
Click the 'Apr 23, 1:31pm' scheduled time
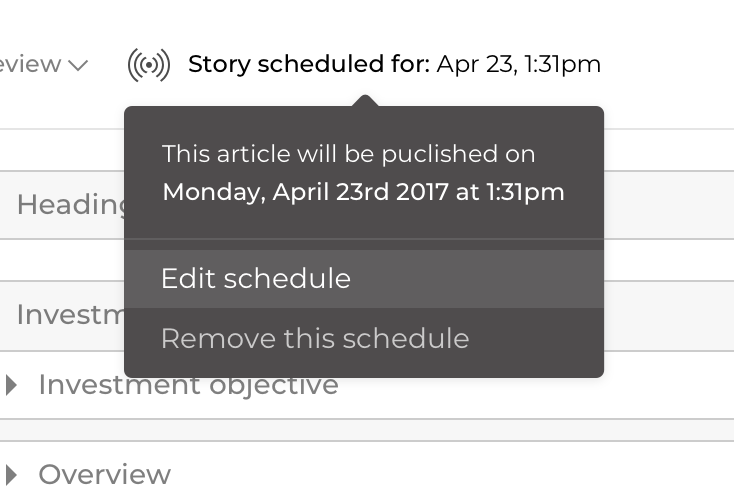click(x=519, y=65)
